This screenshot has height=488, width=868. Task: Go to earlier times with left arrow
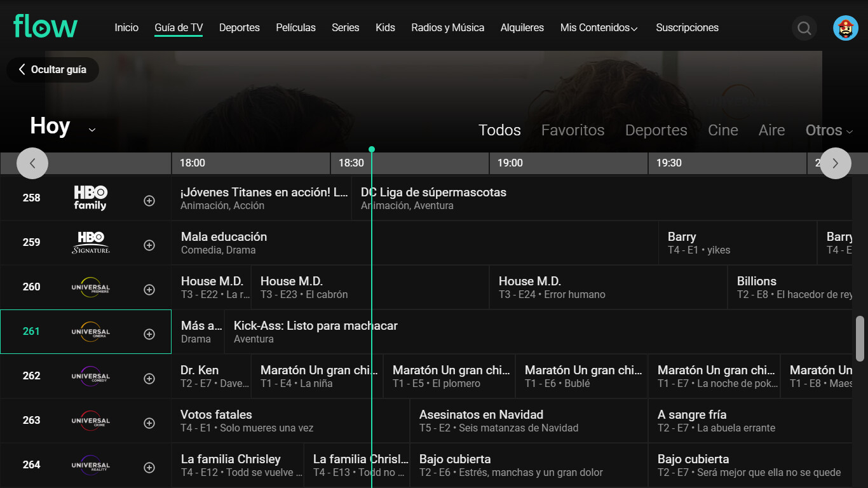pos(32,163)
